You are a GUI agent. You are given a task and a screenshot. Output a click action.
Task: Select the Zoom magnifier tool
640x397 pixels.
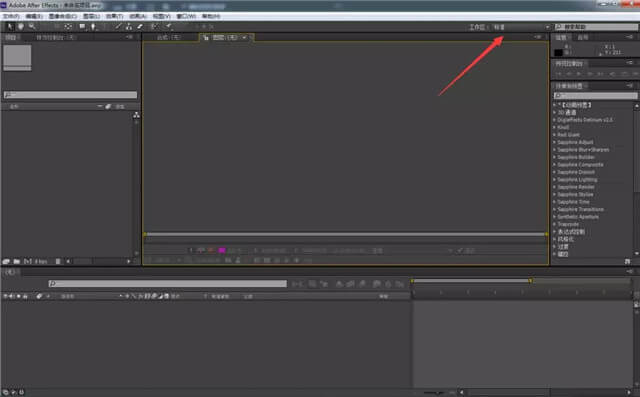32,27
